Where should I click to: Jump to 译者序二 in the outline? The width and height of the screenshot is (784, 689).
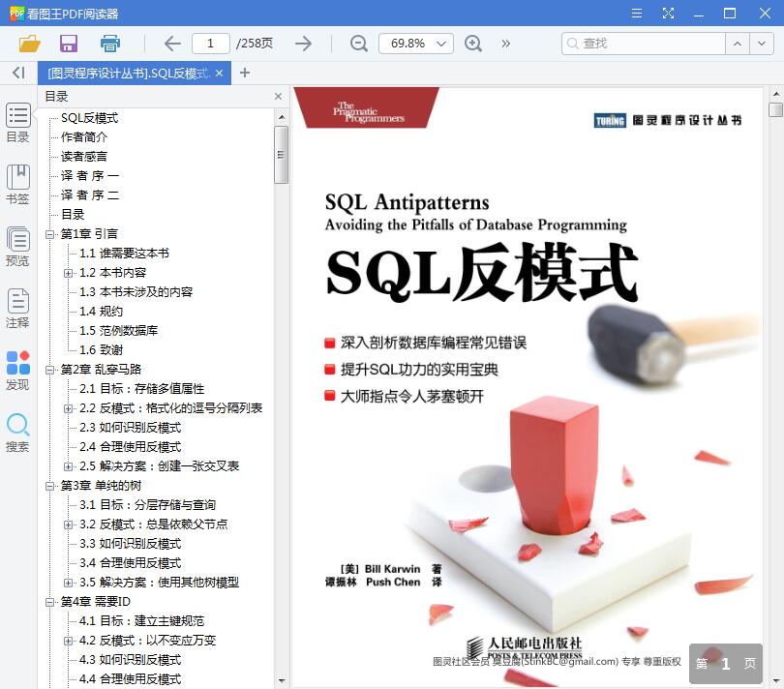coord(90,195)
